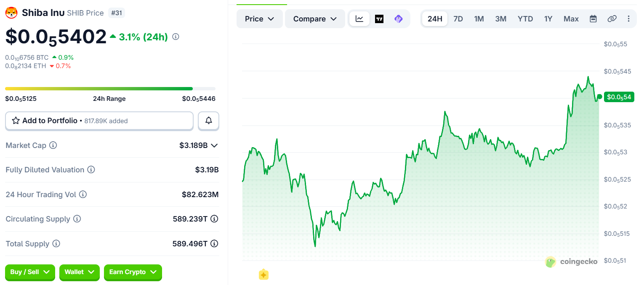Click the ETH price 0.0₈2134 ETH

tap(26, 66)
